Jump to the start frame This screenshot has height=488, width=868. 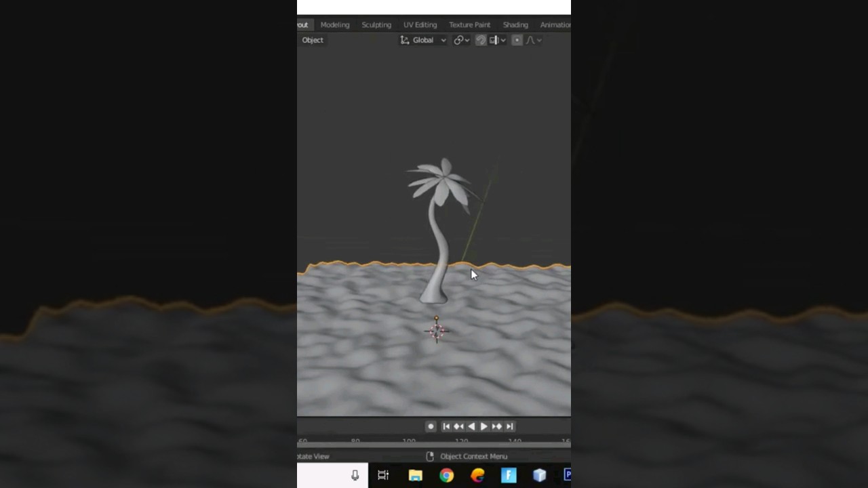446,426
